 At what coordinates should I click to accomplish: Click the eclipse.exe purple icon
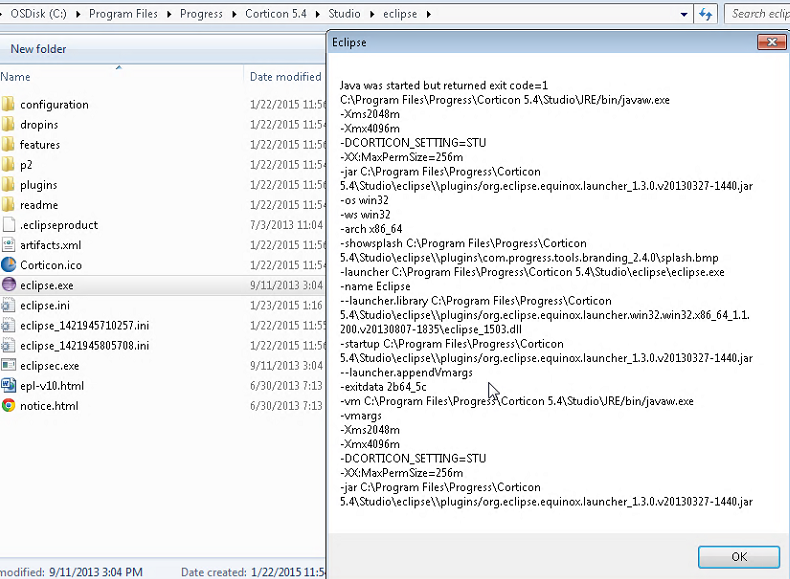pyautogui.click(x=9, y=285)
